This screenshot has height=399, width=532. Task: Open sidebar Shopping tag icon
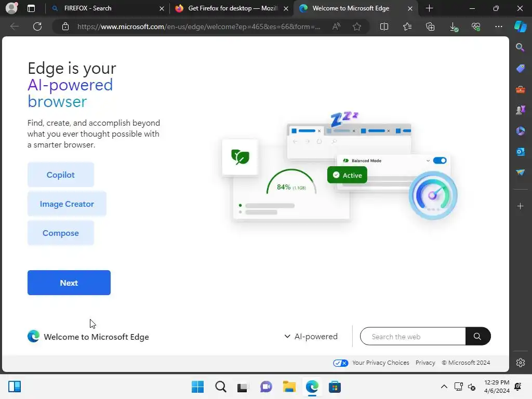(x=520, y=69)
